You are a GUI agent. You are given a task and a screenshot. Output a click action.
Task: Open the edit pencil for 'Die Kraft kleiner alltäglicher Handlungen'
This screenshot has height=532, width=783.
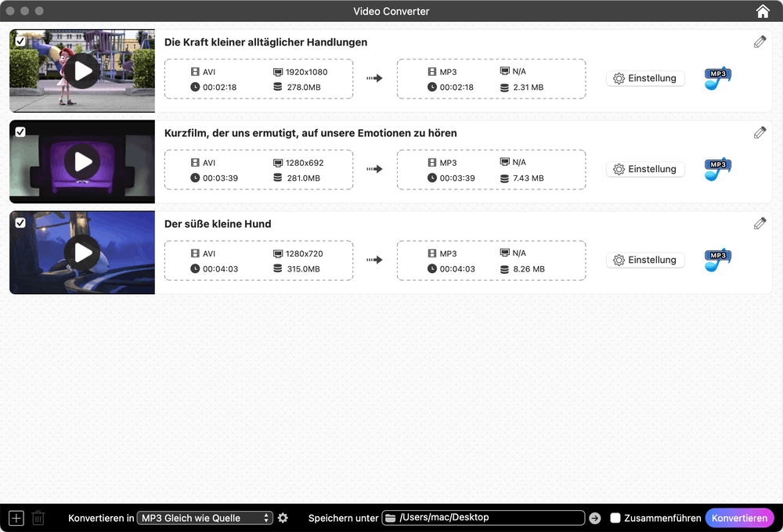click(x=760, y=41)
